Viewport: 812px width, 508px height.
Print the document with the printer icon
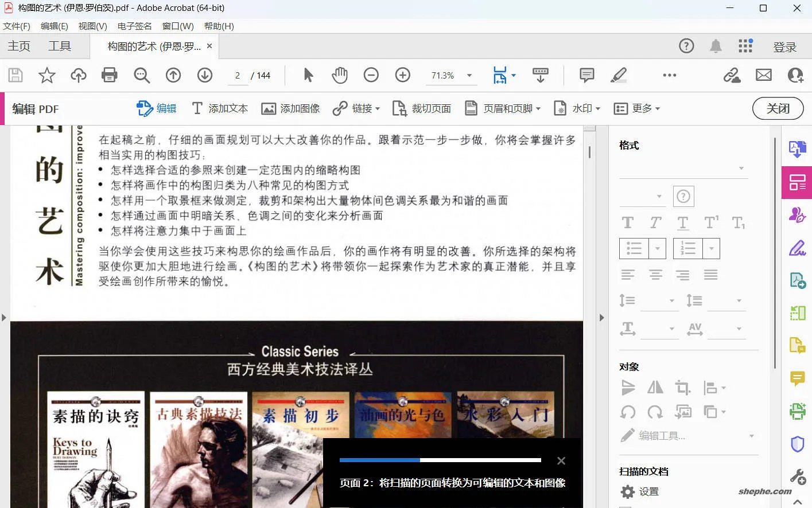(x=110, y=75)
